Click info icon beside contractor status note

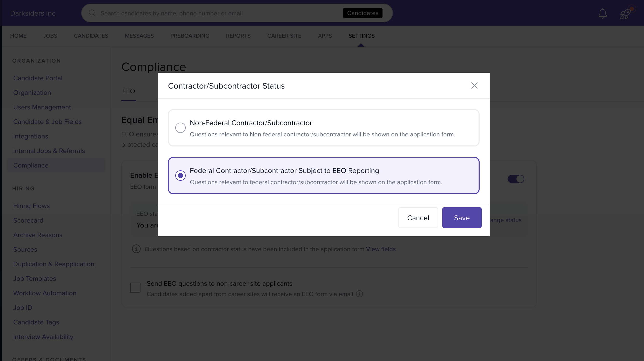pyautogui.click(x=136, y=249)
